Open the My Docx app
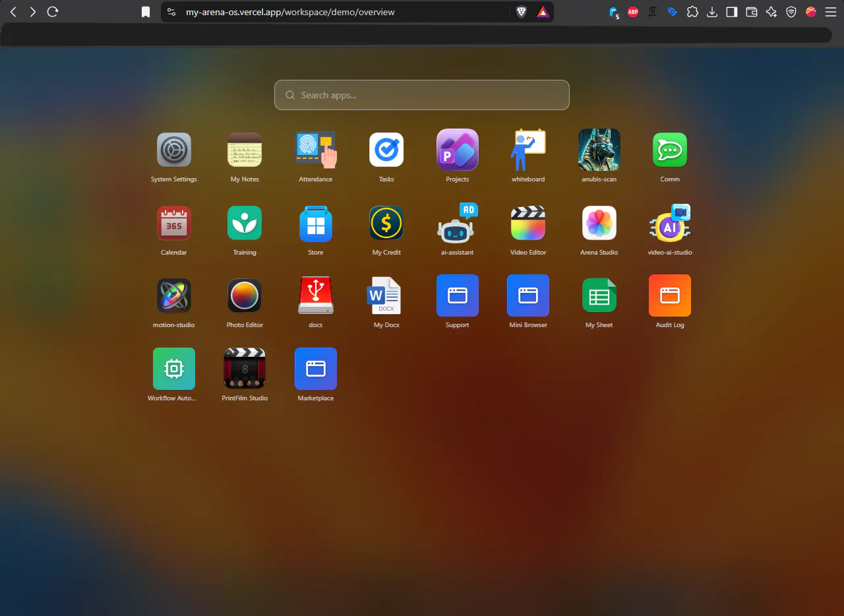This screenshot has width=844, height=616. pos(384,295)
